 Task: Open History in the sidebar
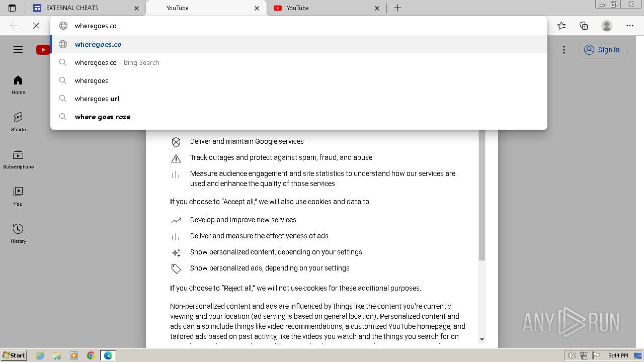point(18,234)
